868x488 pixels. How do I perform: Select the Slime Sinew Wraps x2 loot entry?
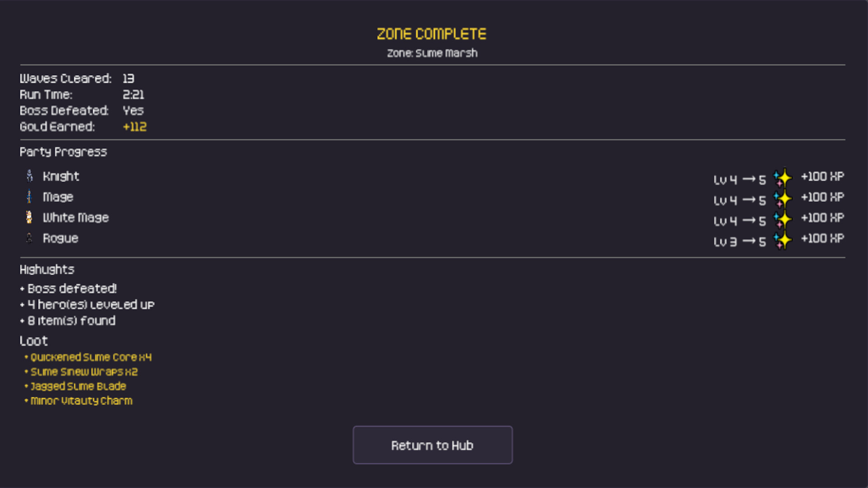(84, 372)
